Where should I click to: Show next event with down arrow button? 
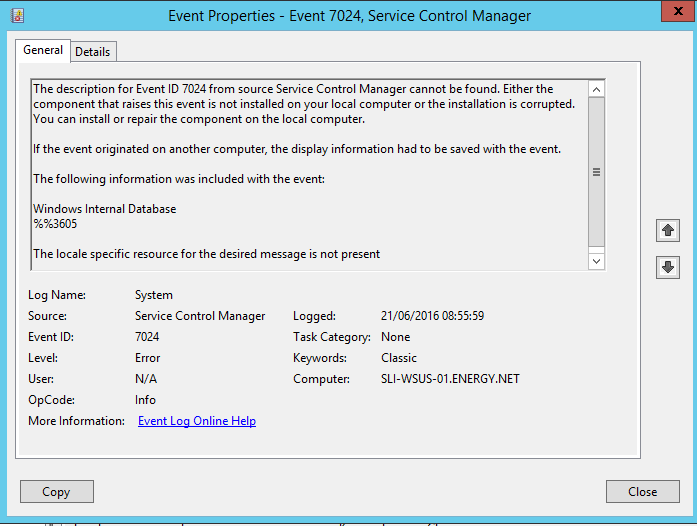tap(668, 267)
